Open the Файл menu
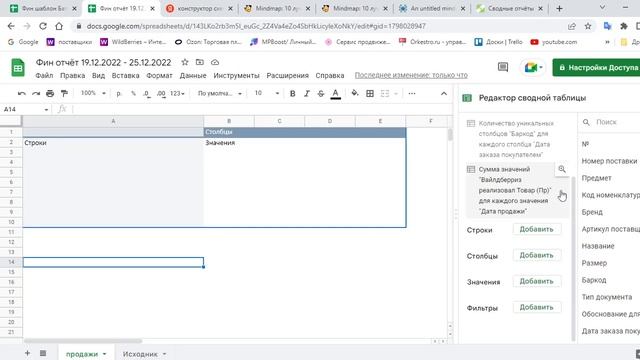This screenshot has height=360, width=640. (44, 76)
